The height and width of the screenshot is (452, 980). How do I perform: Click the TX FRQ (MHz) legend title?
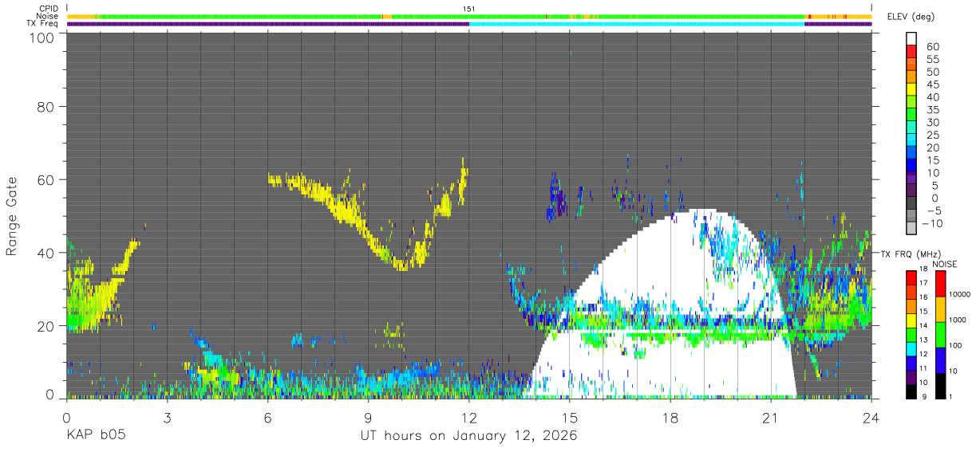click(909, 254)
